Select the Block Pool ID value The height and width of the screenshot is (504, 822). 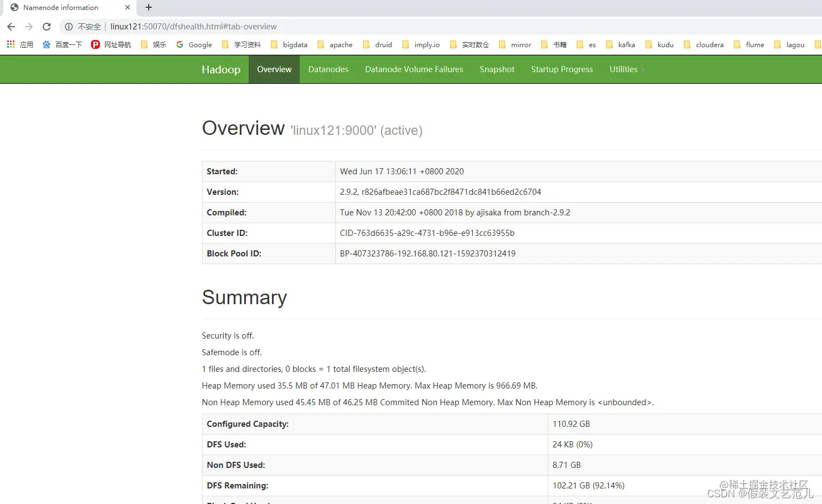pos(428,254)
